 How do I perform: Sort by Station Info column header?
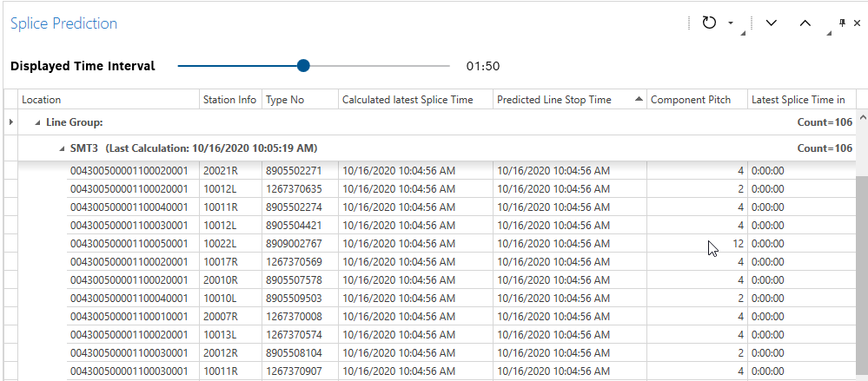[x=230, y=100]
